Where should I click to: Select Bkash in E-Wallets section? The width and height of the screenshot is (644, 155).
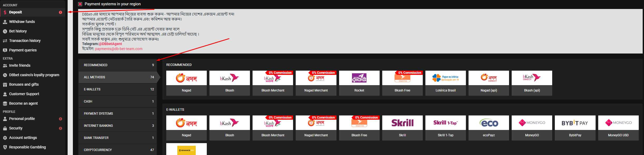[x=230, y=128]
